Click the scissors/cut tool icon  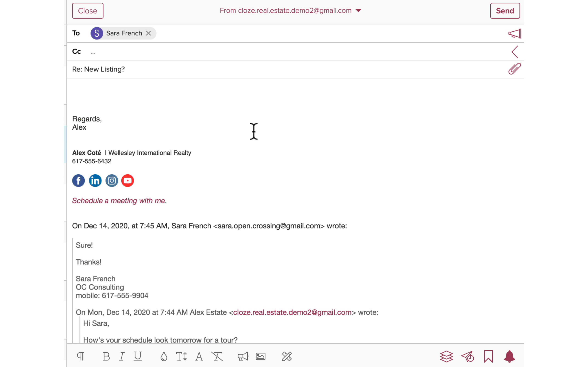tap(287, 356)
